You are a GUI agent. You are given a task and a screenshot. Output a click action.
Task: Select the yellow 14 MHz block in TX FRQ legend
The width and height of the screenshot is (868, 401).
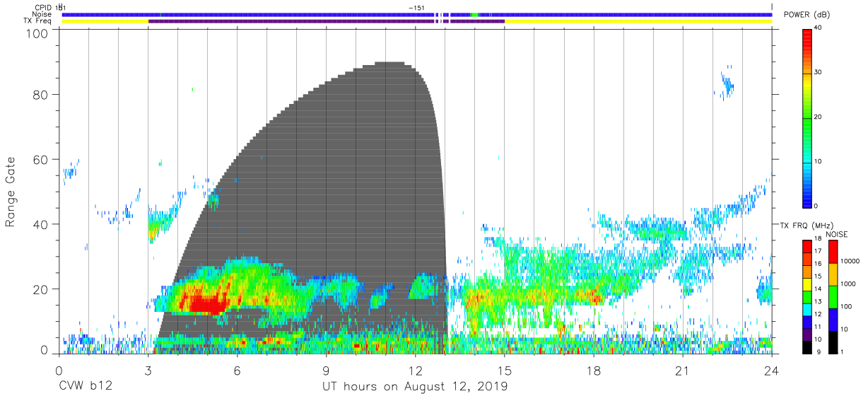pos(807,284)
